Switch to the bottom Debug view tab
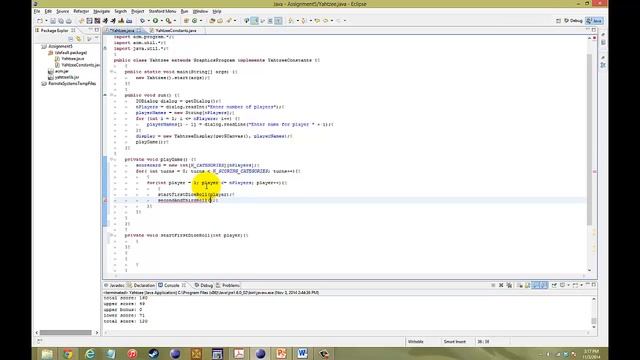 click(204, 285)
